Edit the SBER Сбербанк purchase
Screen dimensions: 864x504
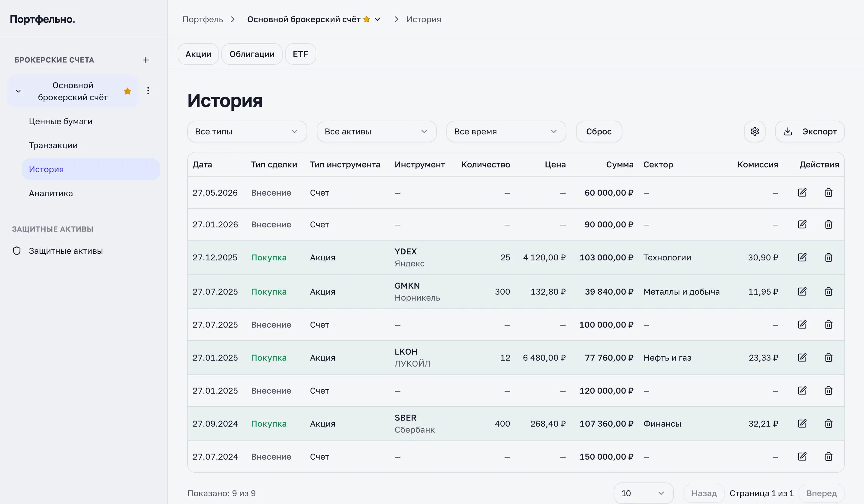click(x=802, y=423)
